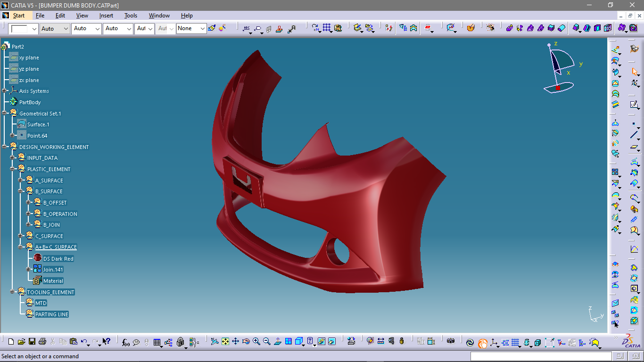Click the Fly Mode airplane icon
644x362 pixels.
tap(215, 341)
